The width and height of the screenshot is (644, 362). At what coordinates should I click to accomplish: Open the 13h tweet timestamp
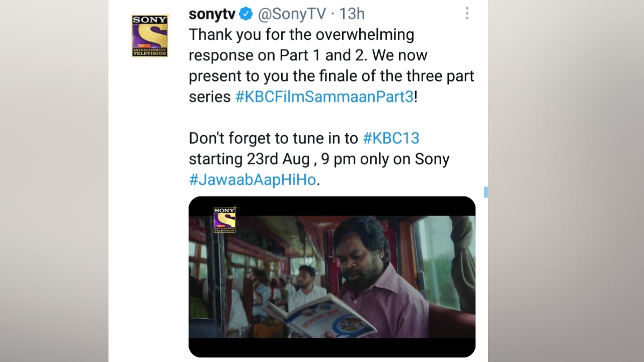tap(352, 14)
